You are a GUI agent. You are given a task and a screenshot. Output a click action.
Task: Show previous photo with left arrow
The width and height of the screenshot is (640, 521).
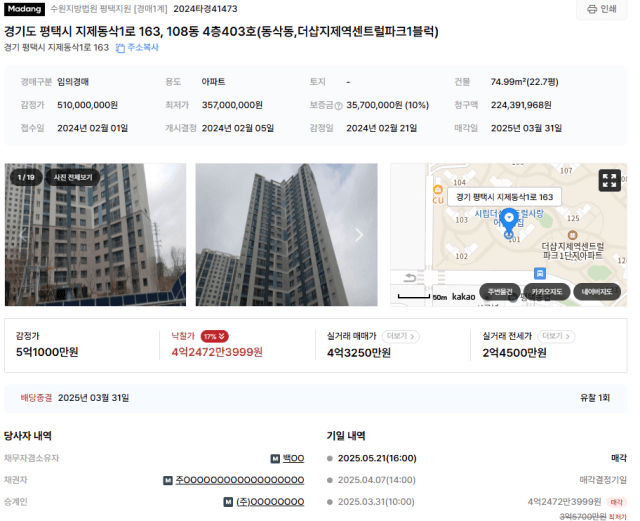23,234
